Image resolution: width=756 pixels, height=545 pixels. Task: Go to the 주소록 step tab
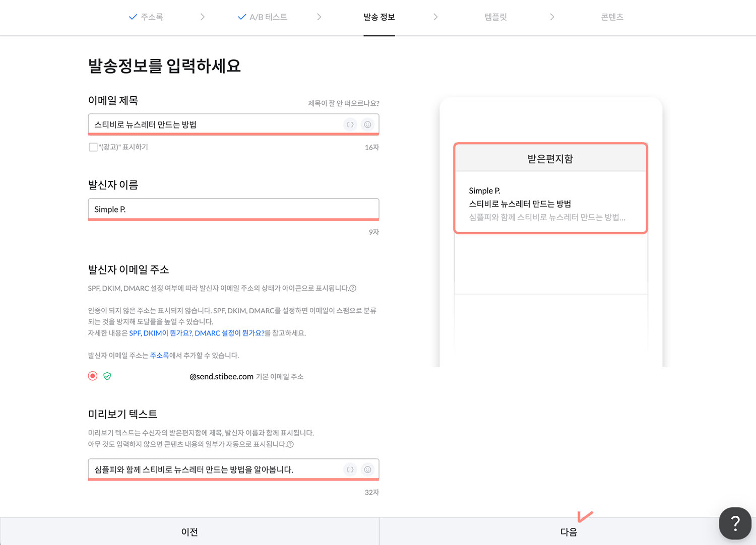point(146,17)
